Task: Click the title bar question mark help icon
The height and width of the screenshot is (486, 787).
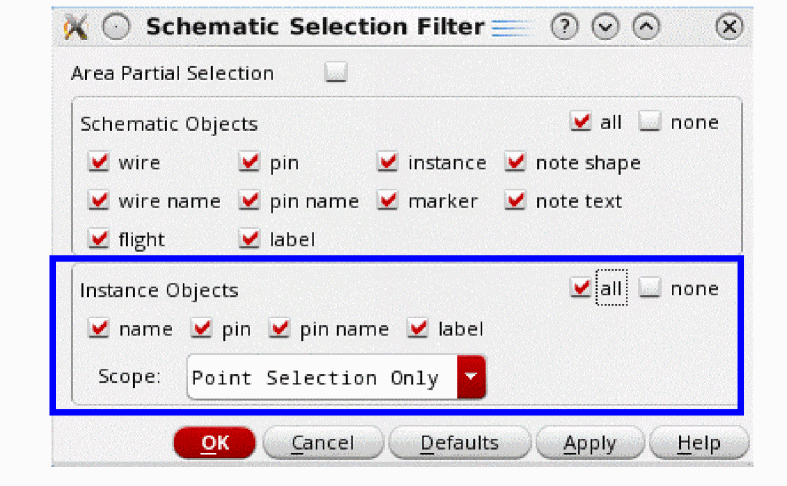Action: 565,27
